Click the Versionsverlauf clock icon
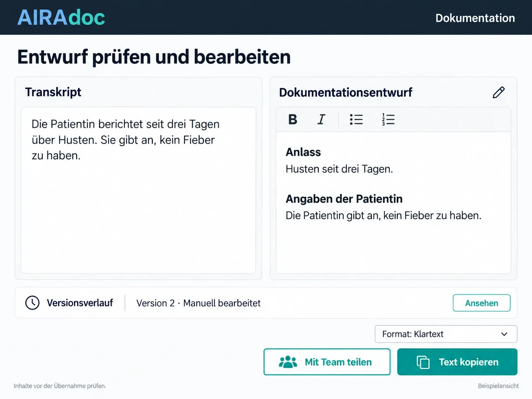 (32, 303)
